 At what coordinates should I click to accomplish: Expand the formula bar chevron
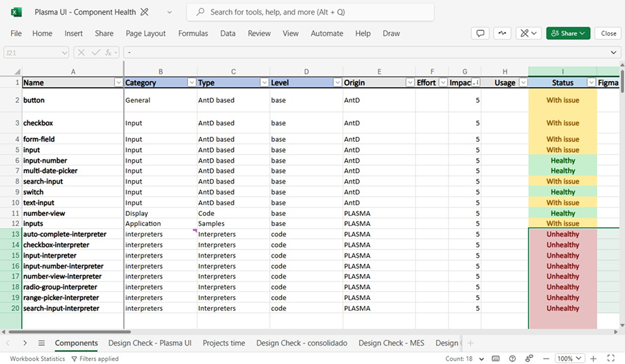tap(613, 53)
